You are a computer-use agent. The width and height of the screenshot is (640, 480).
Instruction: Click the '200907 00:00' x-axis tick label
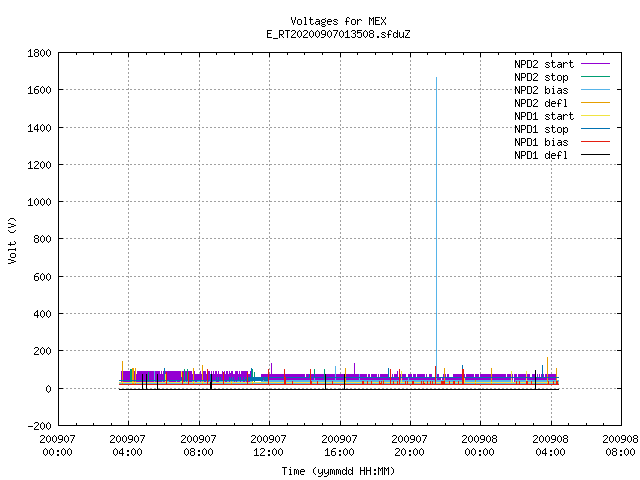58,446
